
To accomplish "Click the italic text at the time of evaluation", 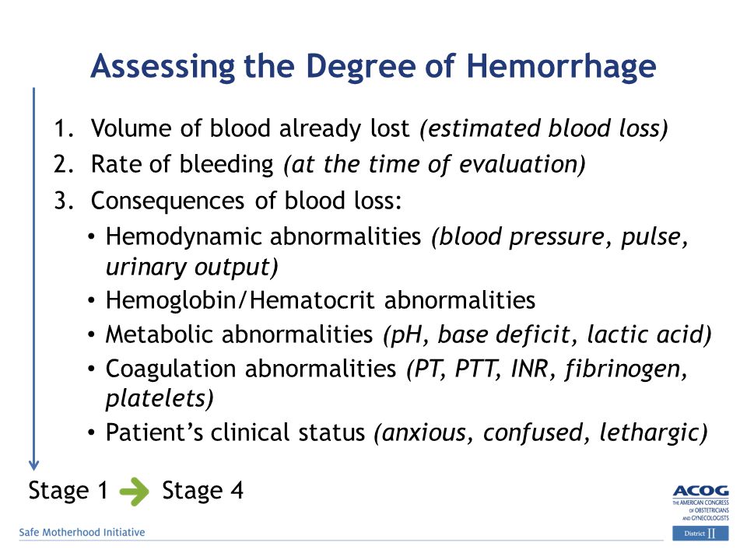I will [x=434, y=165].
